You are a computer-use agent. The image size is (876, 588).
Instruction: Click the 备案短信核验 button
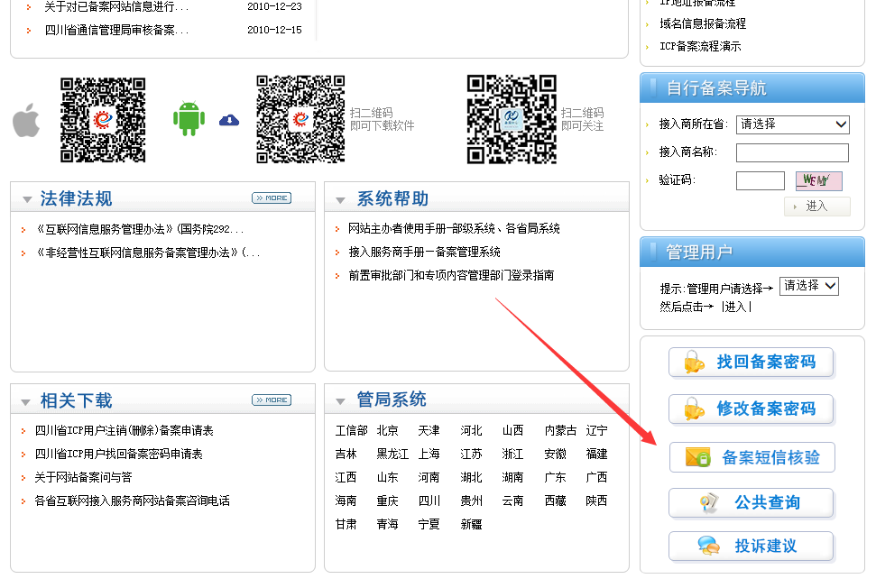pyautogui.click(x=752, y=457)
